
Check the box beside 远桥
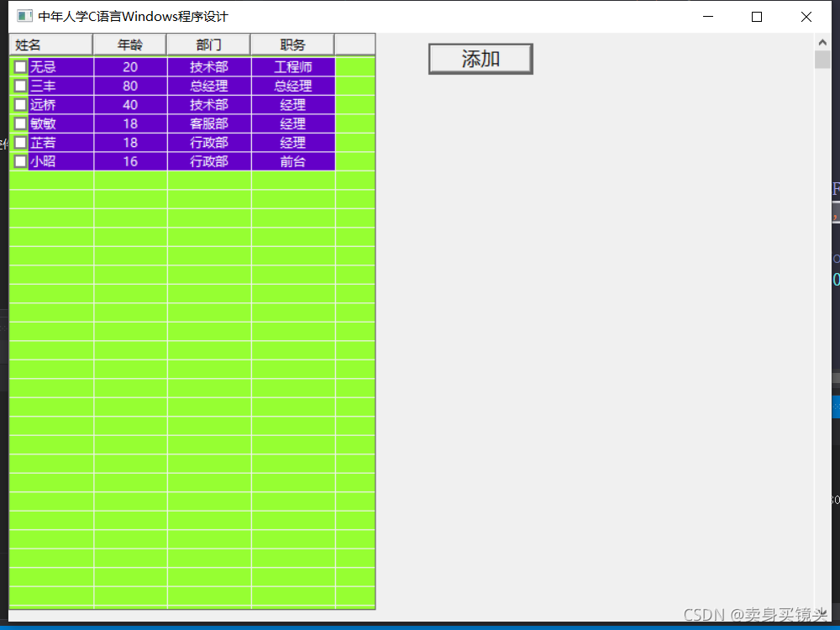[x=20, y=104]
